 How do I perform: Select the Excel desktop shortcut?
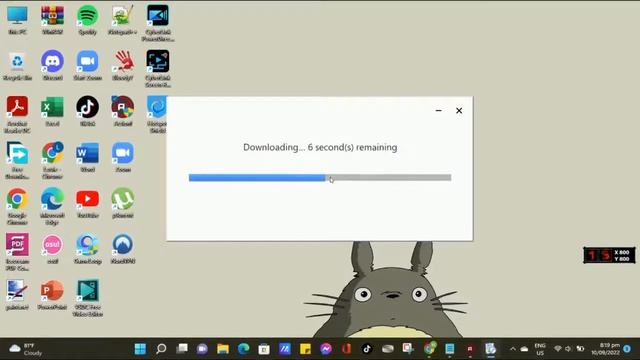point(52,111)
